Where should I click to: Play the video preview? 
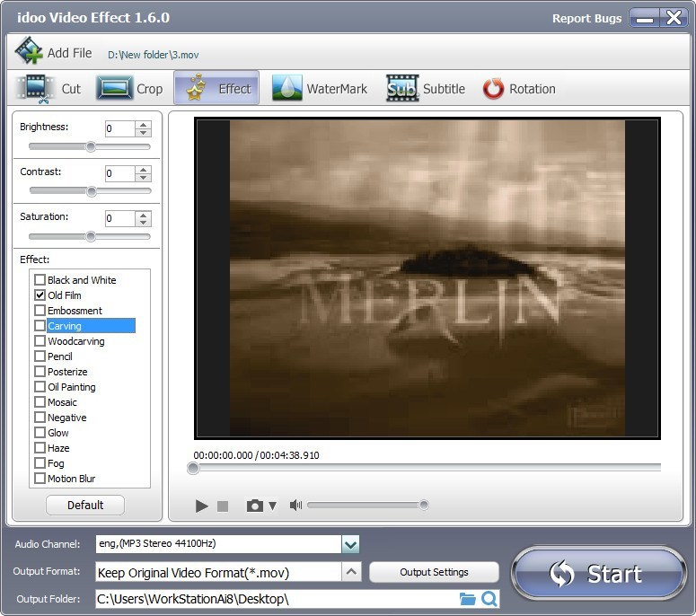pos(201,506)
